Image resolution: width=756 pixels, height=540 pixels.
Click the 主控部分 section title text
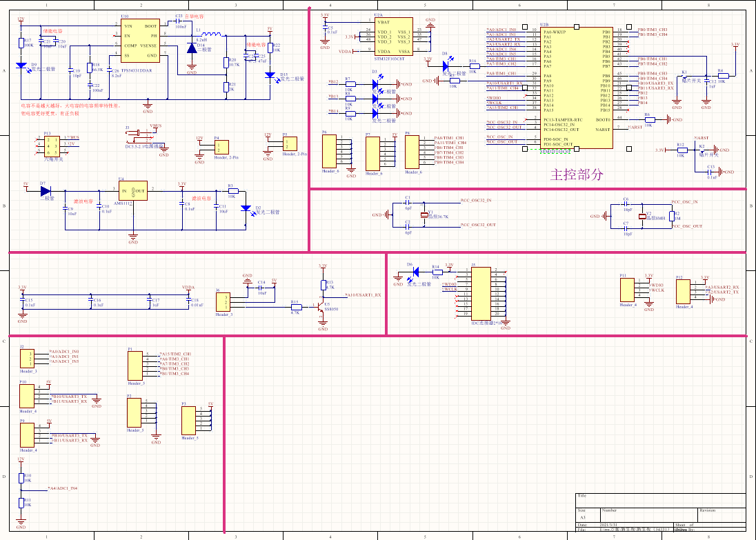point(577,174)
